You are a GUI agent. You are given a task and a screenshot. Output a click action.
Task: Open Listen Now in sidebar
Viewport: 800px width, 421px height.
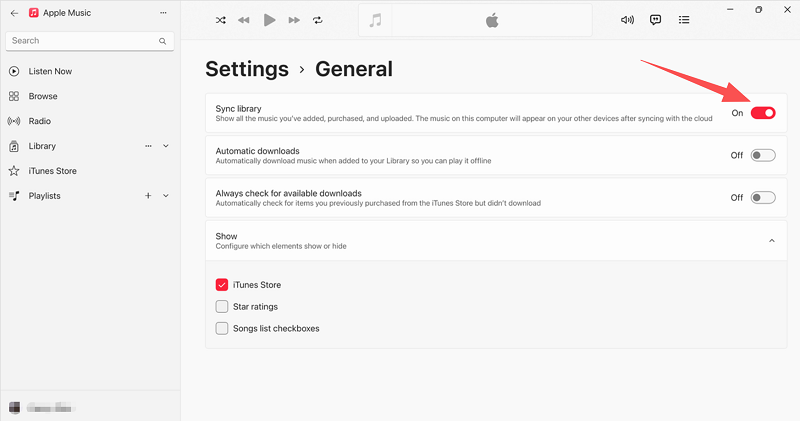click(x=50, y=71)
